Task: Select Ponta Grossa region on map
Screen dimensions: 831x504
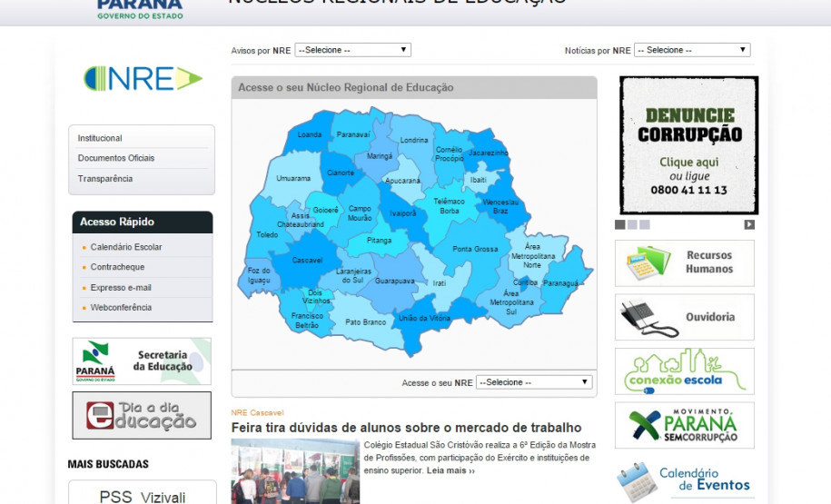Action: point(475,249)
